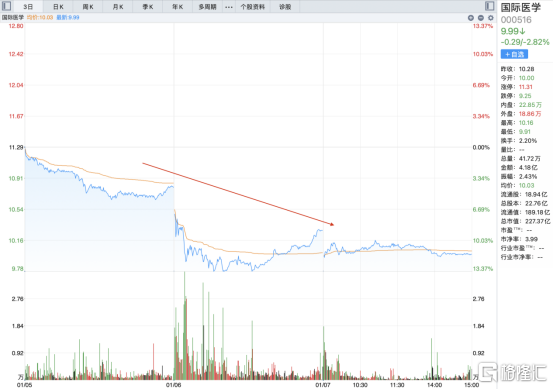This screenshot has height=389, width=553.
Task: Click the 金额 4.18亿 row
Action: (519, 168)
